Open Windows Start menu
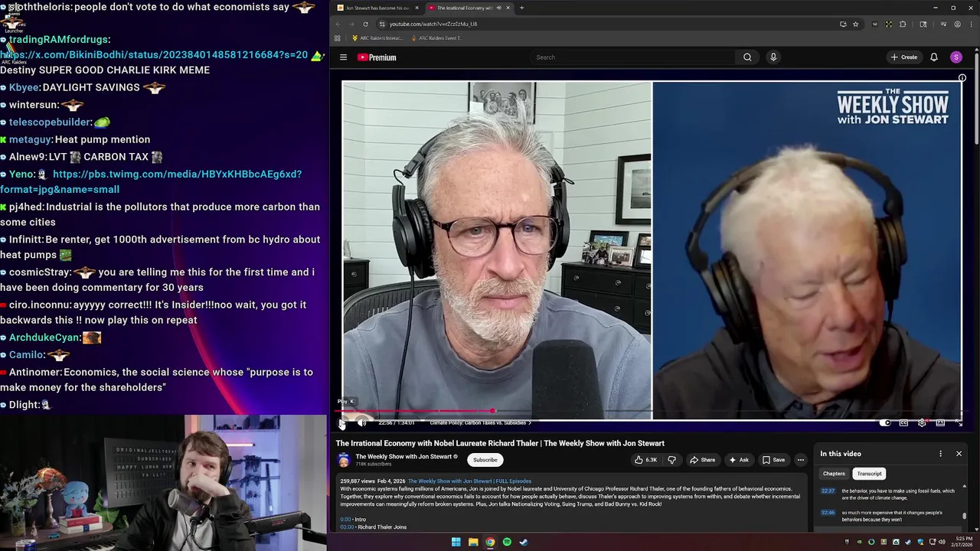The height and width of the screenshot is (551, 980). click(x=456, y=542)
